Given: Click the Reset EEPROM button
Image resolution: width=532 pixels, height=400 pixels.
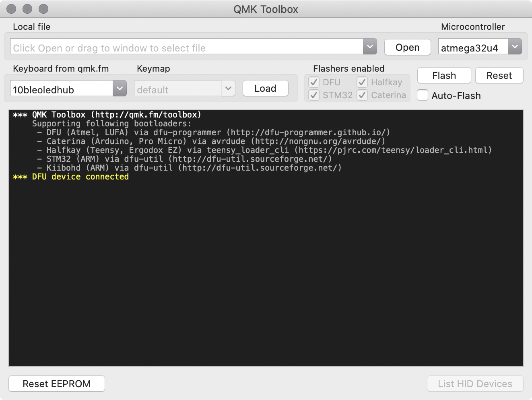Looking at the screenshot, I should [x=57, y=384].
